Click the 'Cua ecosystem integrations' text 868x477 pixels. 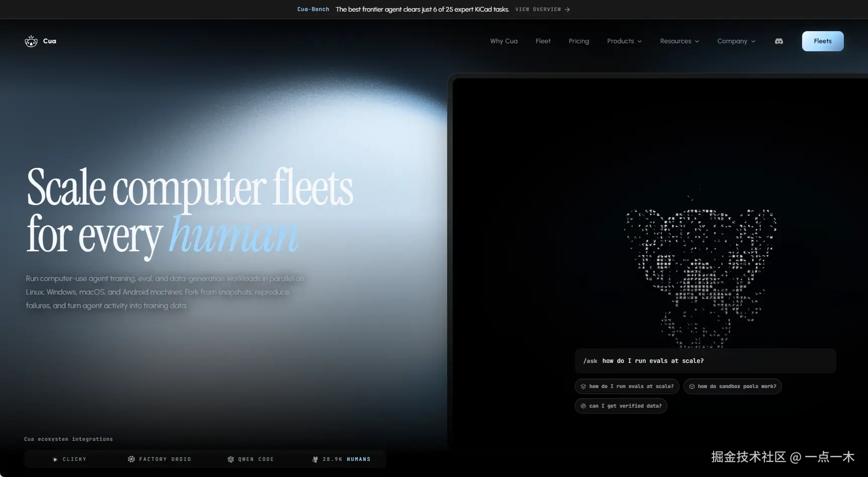pyautogui.click(x=68, y=439)
